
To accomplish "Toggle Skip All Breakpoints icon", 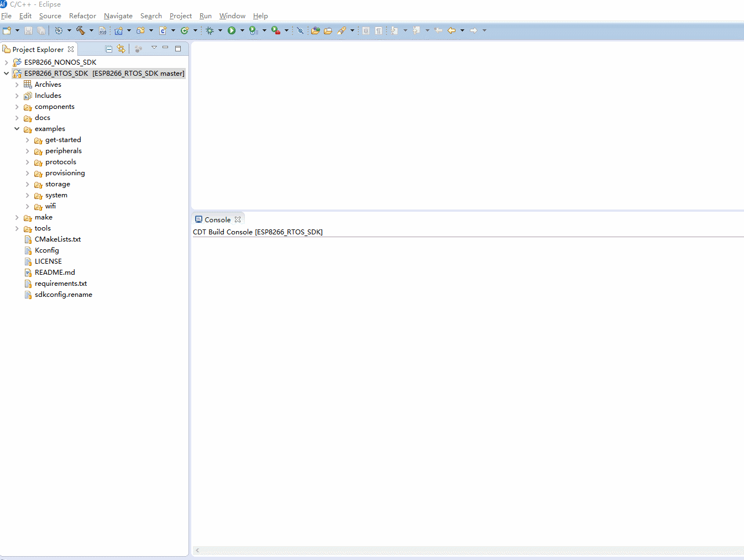I will (x=300, y=30).
